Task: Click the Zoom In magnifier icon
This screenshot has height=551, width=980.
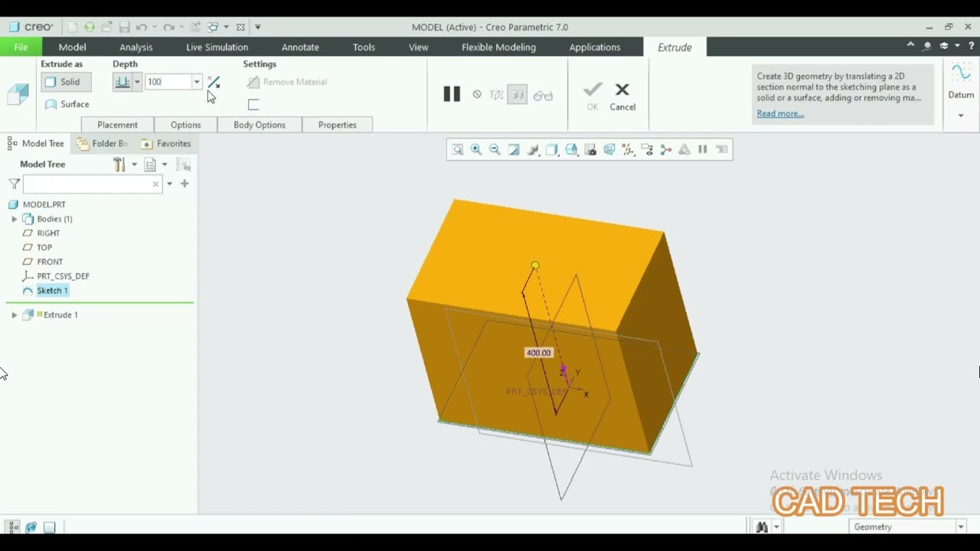Action: pos(476,149)
